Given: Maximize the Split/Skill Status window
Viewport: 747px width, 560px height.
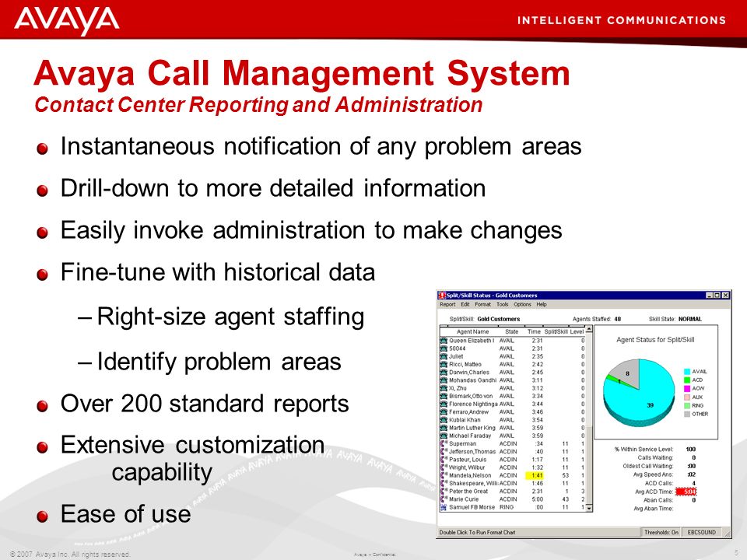Looking at the screenshot, I should (x=717, y=296).
